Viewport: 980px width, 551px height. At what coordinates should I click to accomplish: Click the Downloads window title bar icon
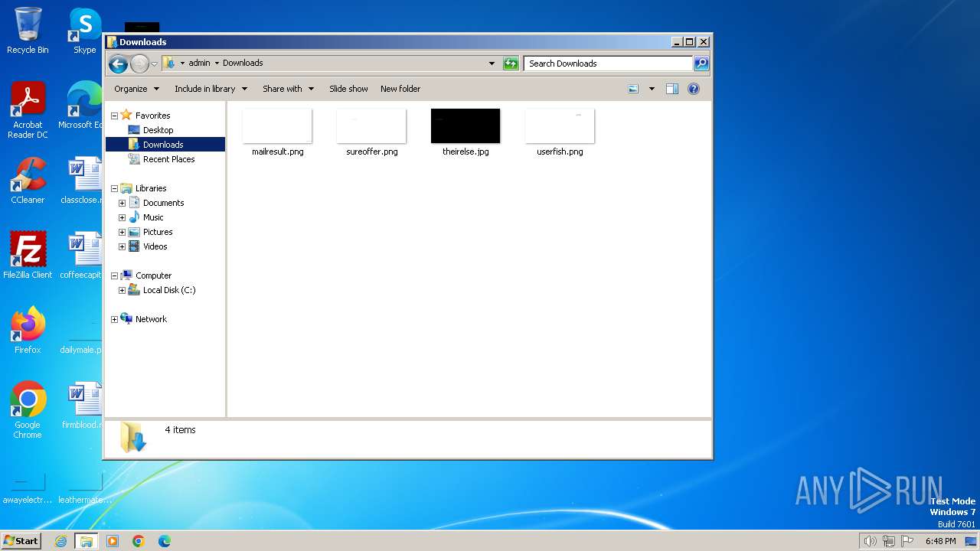[112, 42]
